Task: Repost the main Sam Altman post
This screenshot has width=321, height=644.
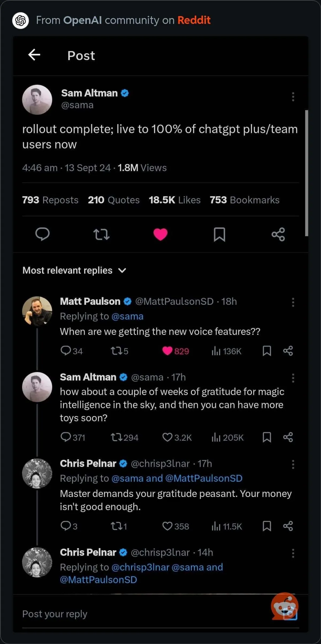Action: tap(101, 234)
